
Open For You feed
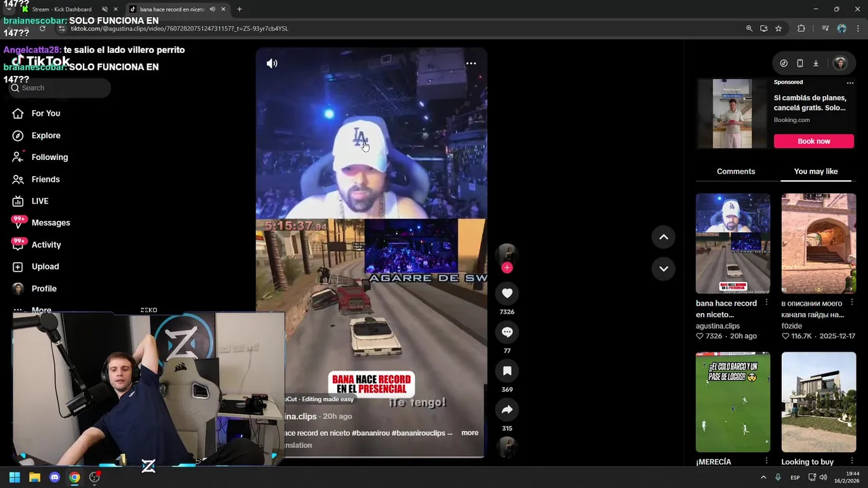tap(37, 113)
